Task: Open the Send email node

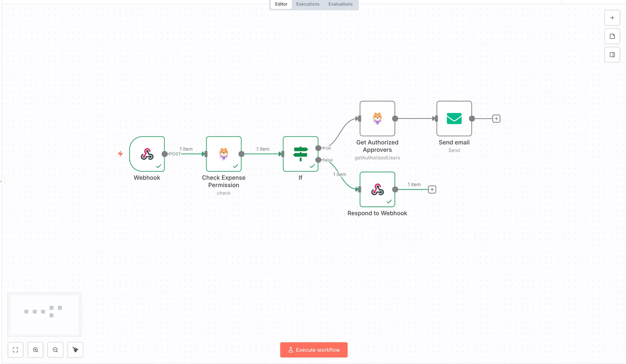Action: 454,118
